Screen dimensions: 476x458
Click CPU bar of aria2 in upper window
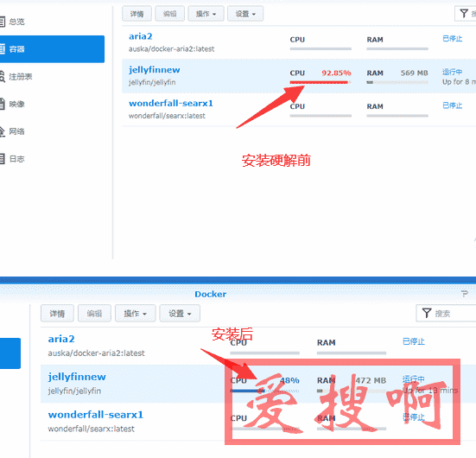(x=321, y=48)
